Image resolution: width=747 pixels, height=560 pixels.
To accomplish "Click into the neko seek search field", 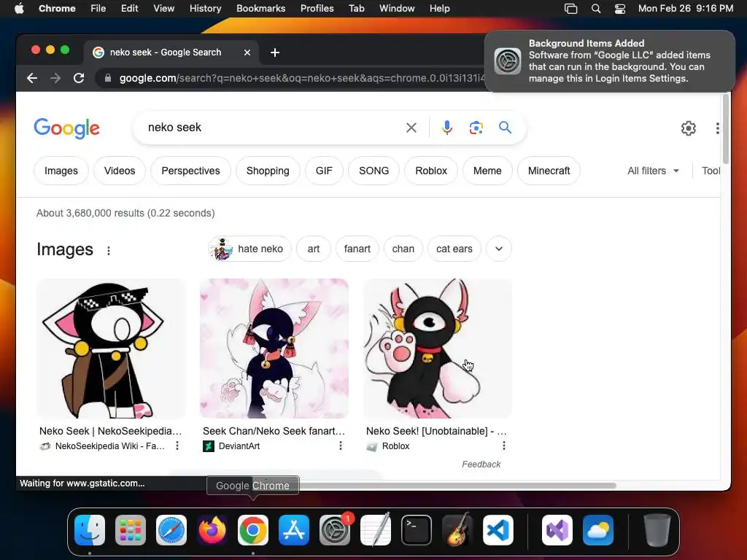I will pyautogui.click(x=271, y=128).
